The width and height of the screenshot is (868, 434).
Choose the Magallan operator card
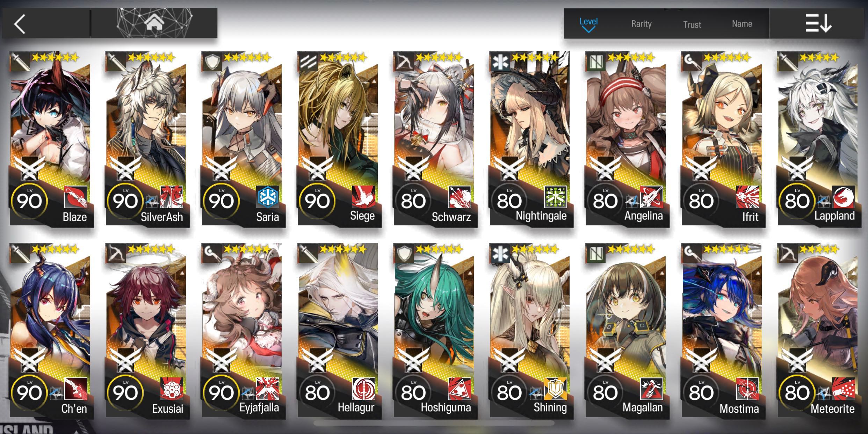click(627, 331)
